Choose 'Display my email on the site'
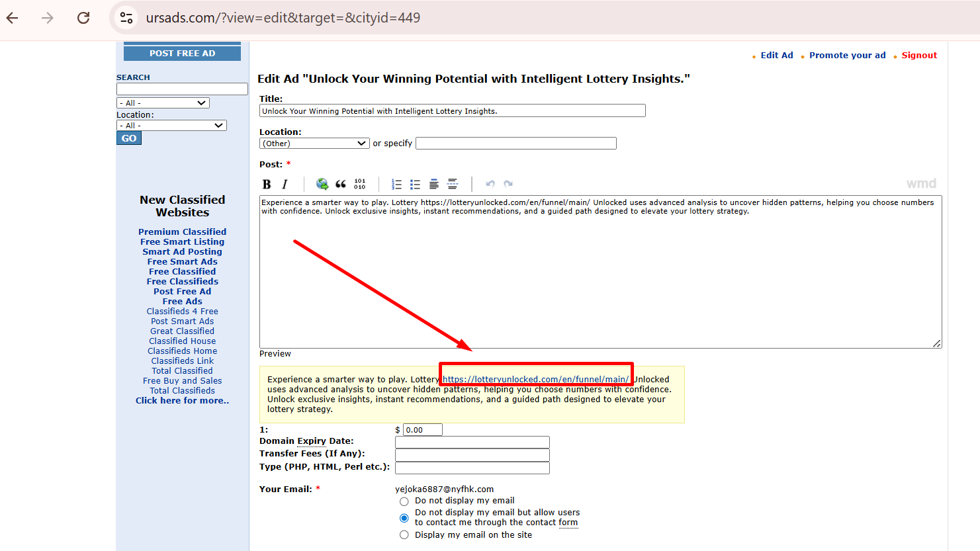This screenshot has height=551, width=980. click(x=404, y=535)
